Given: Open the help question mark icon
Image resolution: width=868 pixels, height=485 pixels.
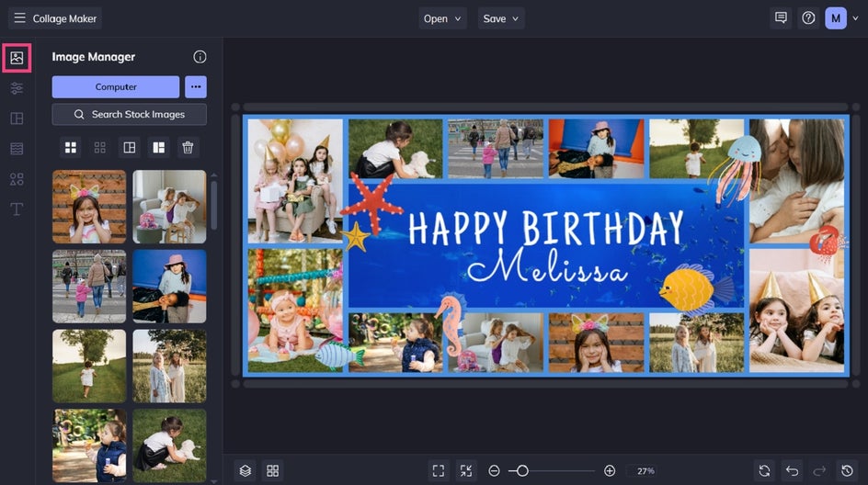Looking at the screenshot, I should pyautogui.click(x=808, y=18).
